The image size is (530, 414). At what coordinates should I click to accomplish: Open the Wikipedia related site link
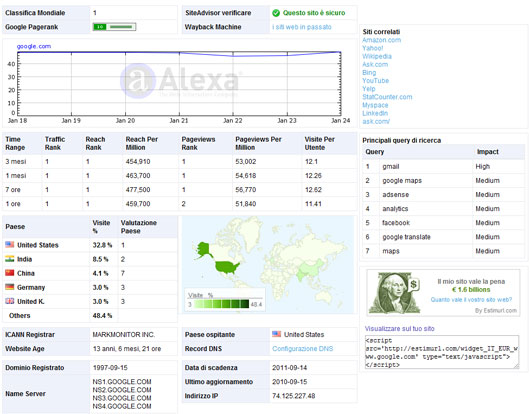377,56
